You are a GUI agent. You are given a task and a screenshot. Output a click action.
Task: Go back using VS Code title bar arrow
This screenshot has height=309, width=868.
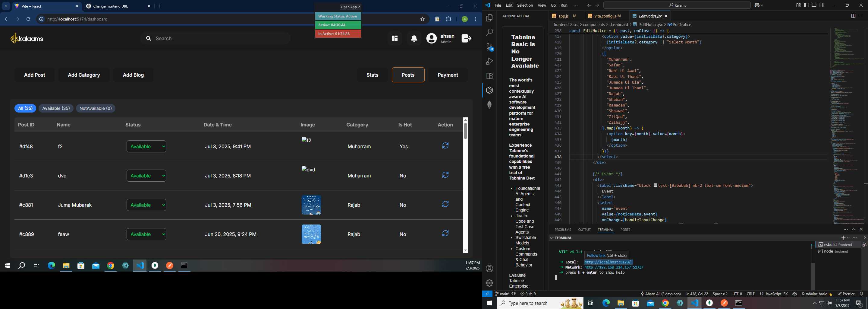click(x=589, y=5)
